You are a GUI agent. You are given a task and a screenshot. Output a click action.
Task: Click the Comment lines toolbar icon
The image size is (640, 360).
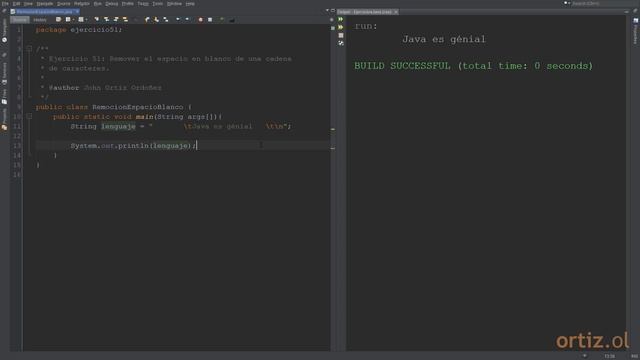point(222,19)
